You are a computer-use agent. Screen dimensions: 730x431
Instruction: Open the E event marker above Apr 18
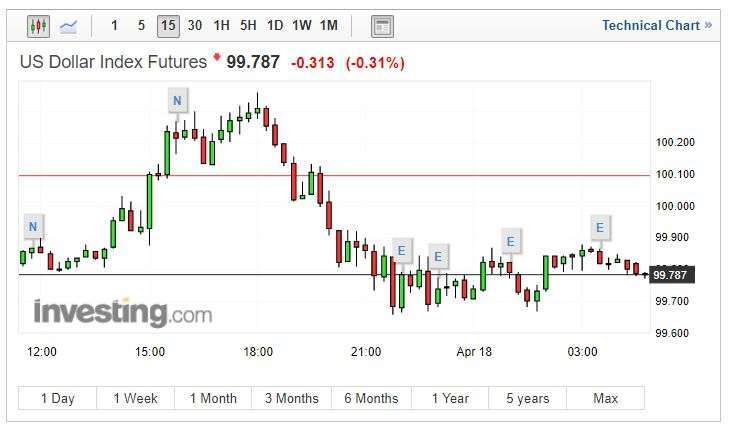pos(511,242)
